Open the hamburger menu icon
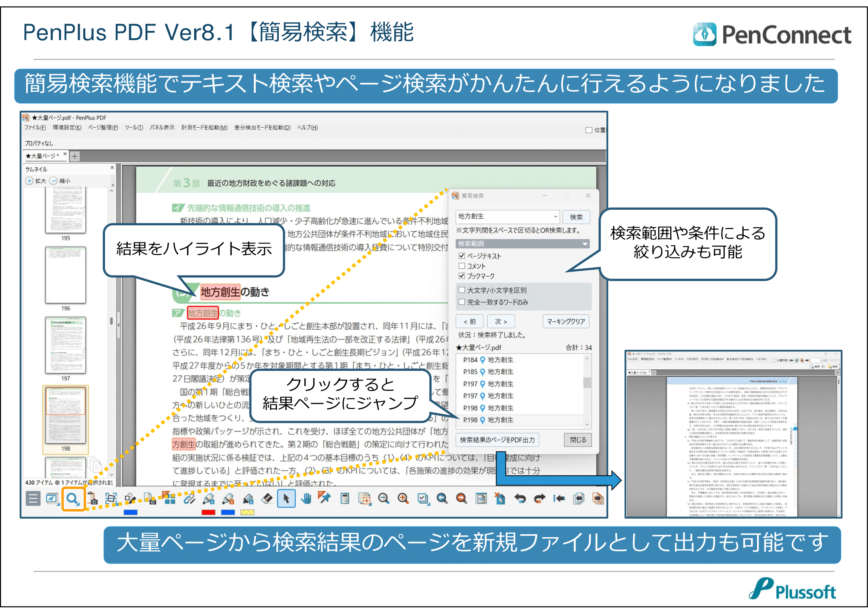This screenshot has width=868, height=614. [33, 499]
